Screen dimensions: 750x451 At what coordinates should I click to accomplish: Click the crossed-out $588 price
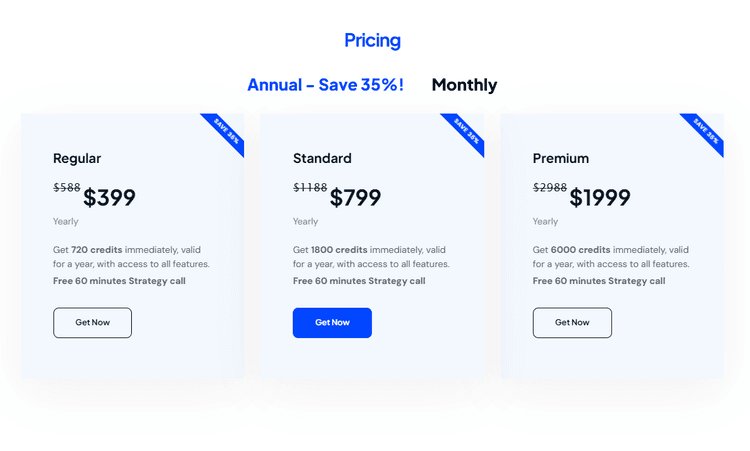point(66,188)
